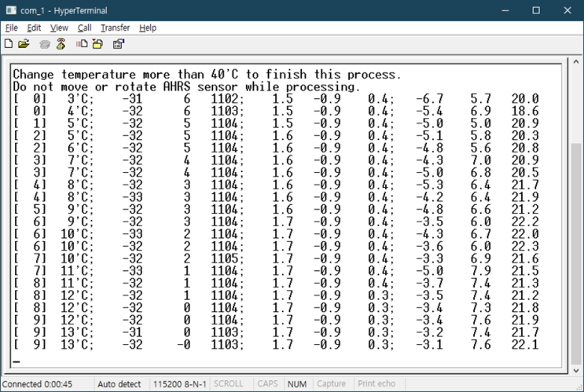Click the vertical scrollbar thumb
This screenshot has height=392, width=584.
576,254
